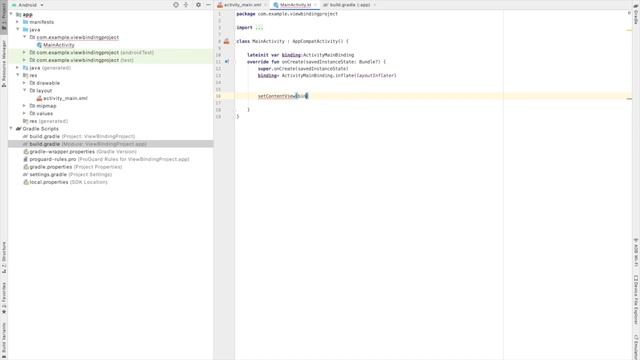Open the Project tool window sidebar button
Viewport: 640px width, 360px height.
pos(4,16)
